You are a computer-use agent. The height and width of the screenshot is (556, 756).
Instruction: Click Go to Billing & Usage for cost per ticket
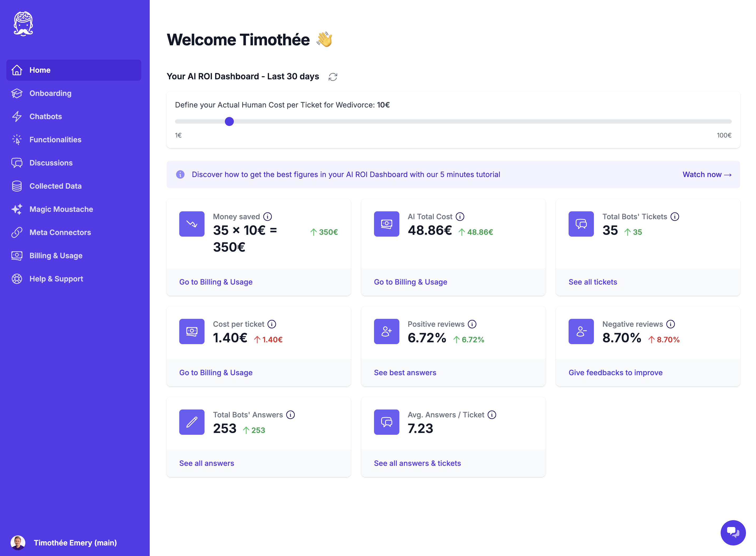[216, 372]
